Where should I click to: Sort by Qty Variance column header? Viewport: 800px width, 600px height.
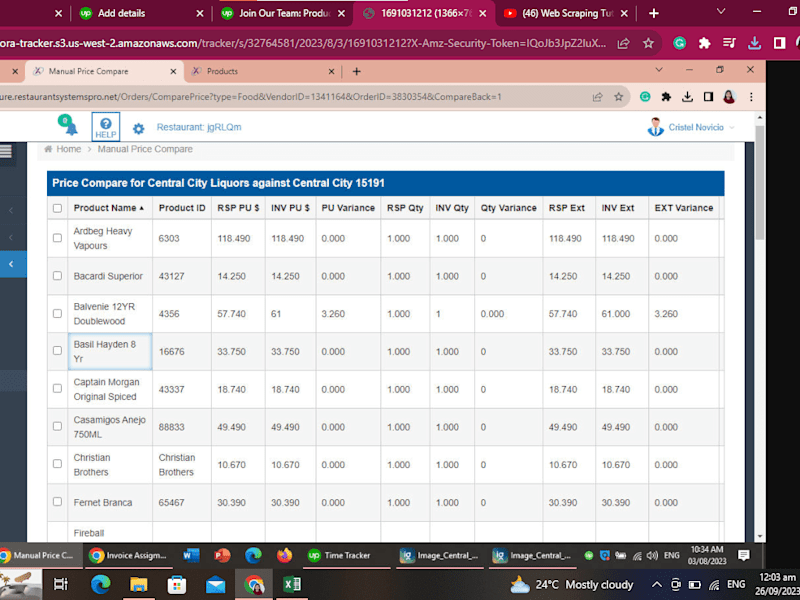coord(508,208)
